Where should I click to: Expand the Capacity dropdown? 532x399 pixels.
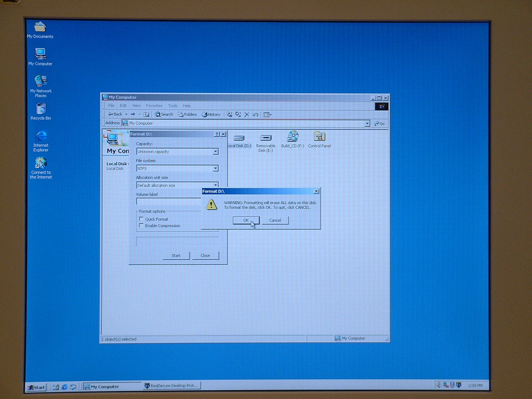pos(215,152)
